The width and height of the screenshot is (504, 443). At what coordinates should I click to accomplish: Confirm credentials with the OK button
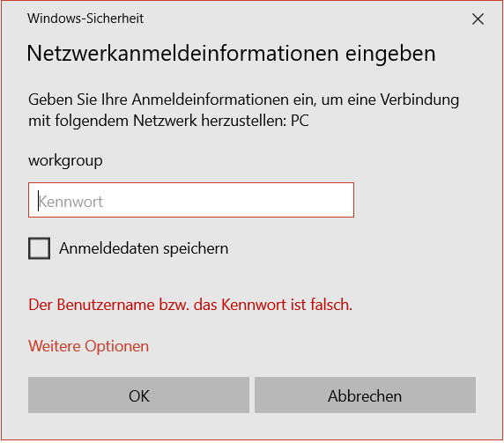click(138, 395)
